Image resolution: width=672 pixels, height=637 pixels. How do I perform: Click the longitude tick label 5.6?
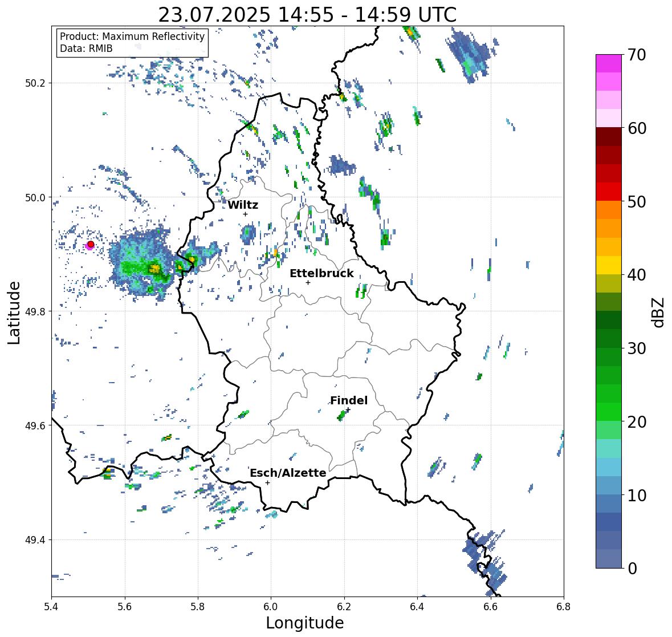point(125,607)
